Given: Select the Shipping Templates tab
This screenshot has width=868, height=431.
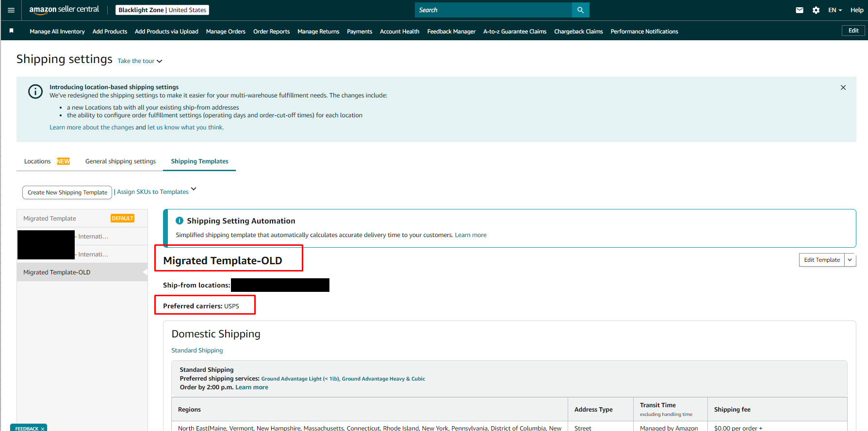Looking at the screenshot, I should click(199, 161).
